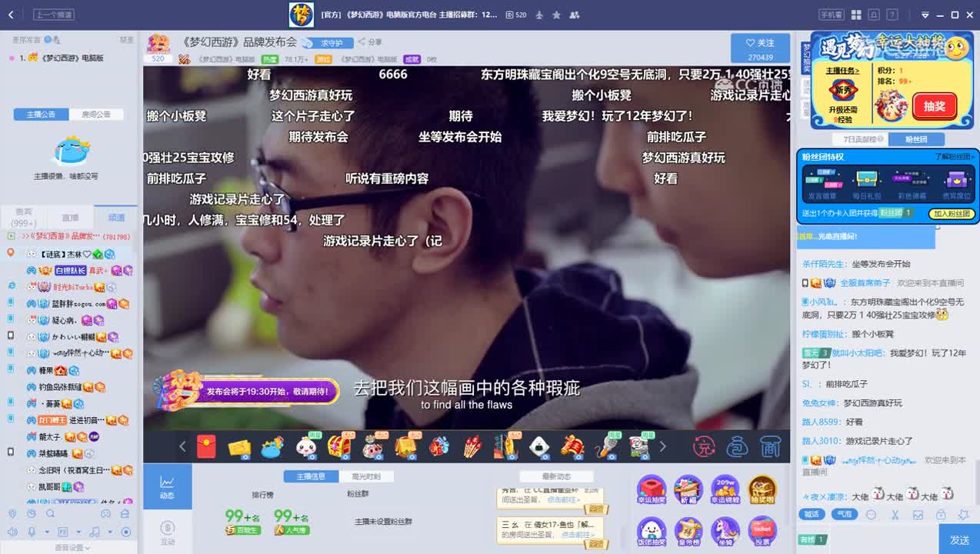This screenshot has width=980, height=554.
Task: Switch to 房间公告 tab
Action: click(x=96, y=114)
